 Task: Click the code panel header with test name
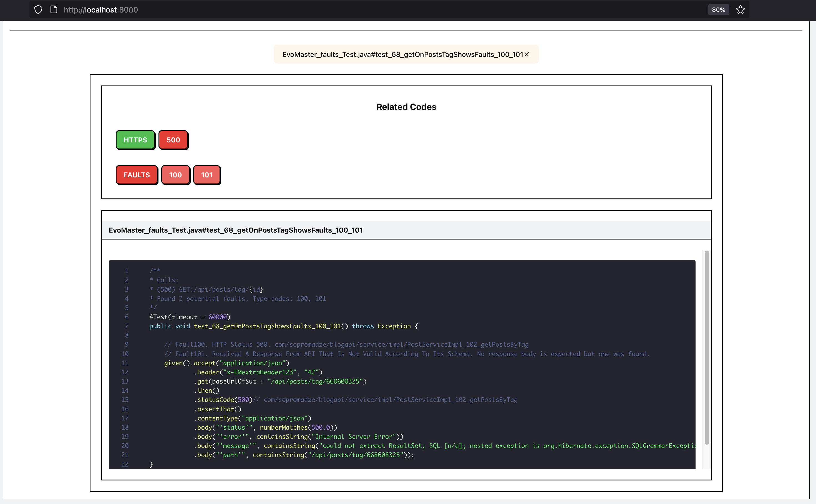click(236, 230)
